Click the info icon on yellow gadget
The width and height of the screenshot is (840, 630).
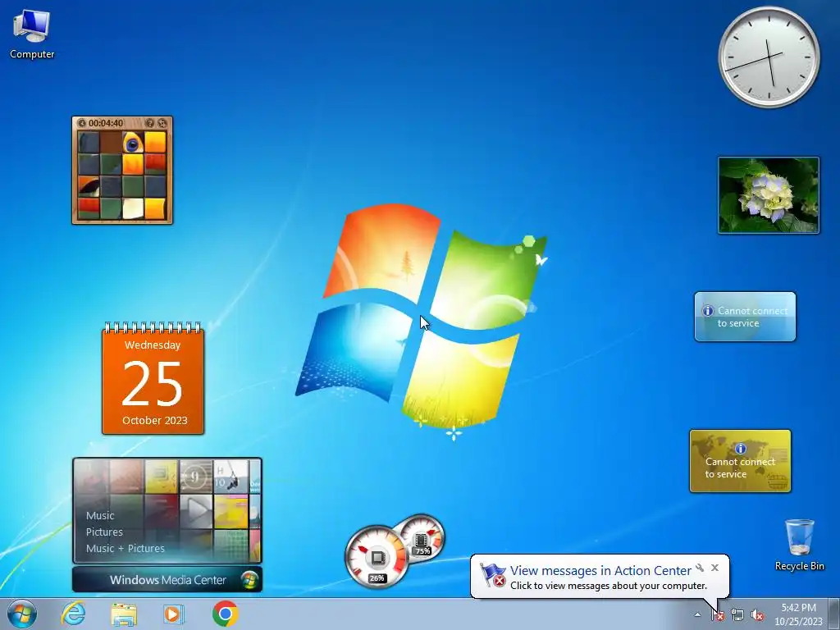(x=741, y=449)
